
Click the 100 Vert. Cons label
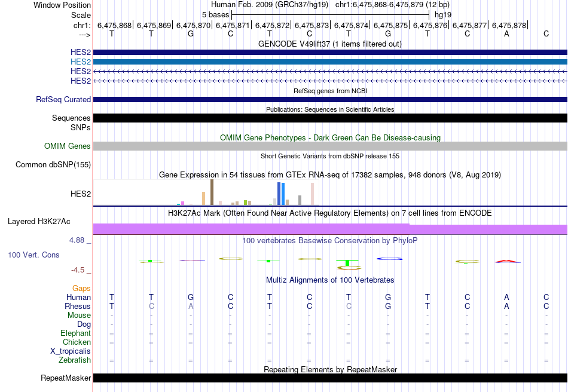tap(33, 255)
